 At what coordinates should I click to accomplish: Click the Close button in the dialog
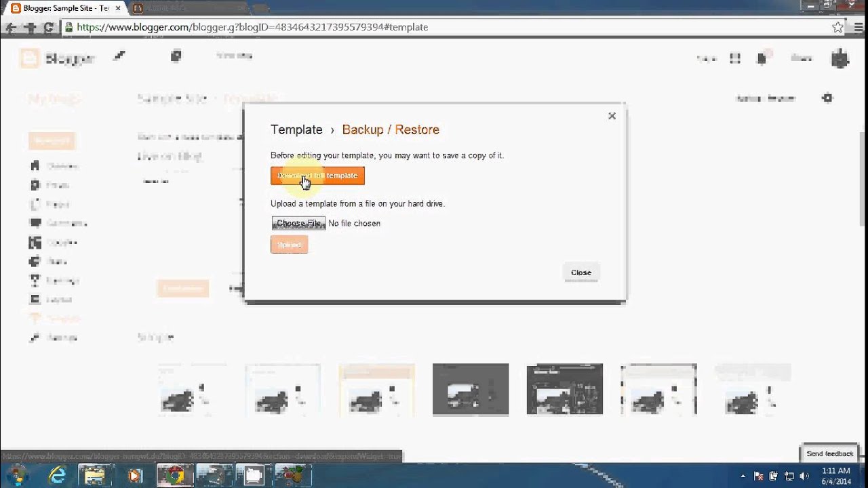pos(581,272)
